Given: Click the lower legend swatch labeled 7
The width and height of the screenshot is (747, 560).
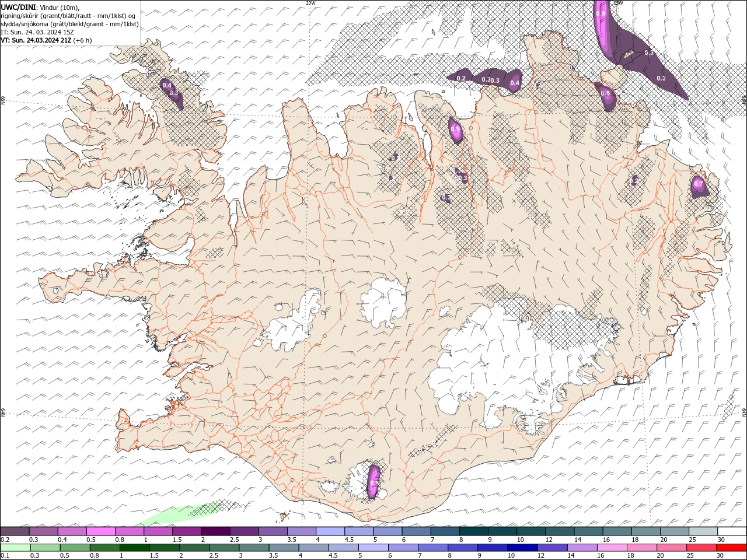Looking at the screenshot, I should point(433,548).
